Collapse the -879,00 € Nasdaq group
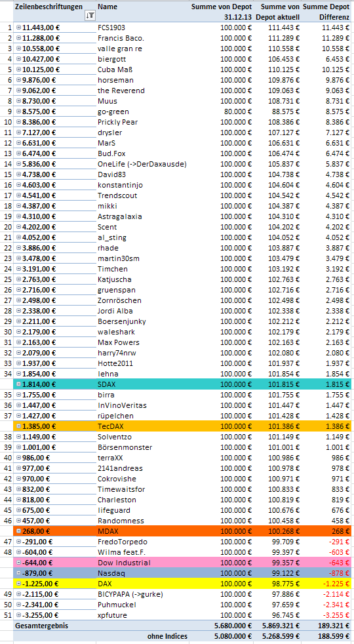 coord(19,573)
